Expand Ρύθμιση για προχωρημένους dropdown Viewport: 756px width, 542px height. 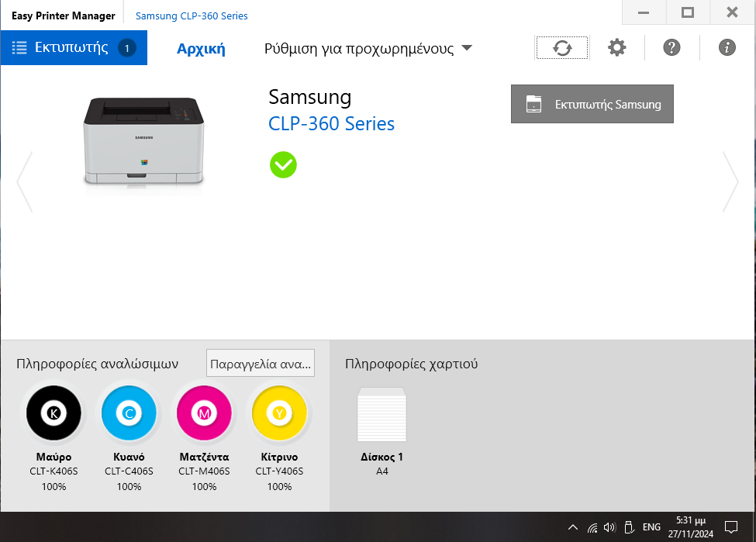click(x=368, y=48)
